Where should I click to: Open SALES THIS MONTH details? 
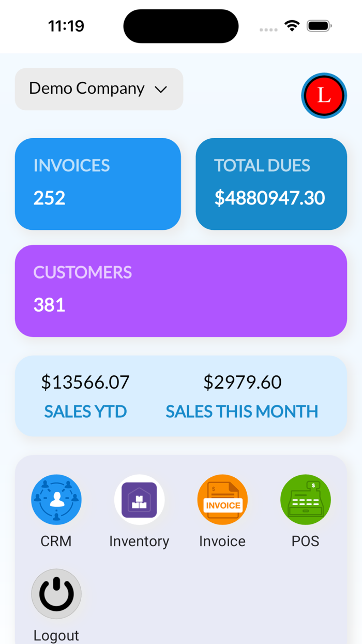click(x=242, y=412)
